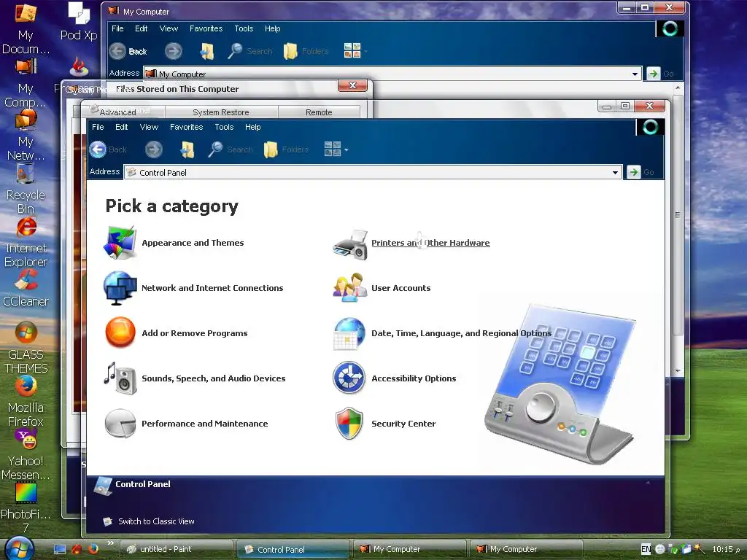747x560 pixels.
Task: Click the Windows Start orb
Action: (x=20, y=548)
